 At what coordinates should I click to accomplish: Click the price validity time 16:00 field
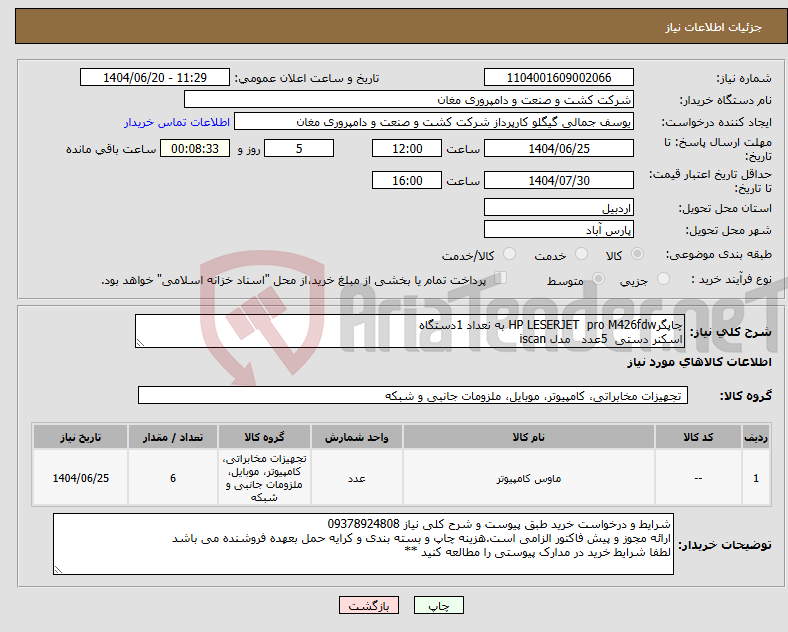pos(407,180)
